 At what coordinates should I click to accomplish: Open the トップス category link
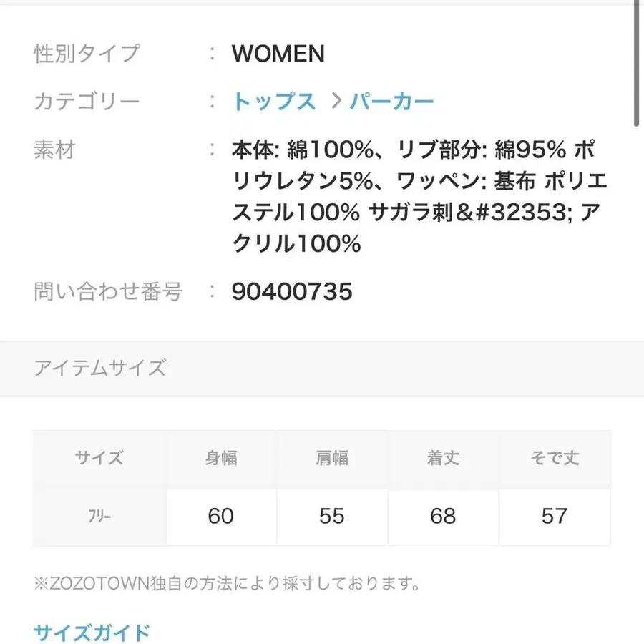(273, 102)
